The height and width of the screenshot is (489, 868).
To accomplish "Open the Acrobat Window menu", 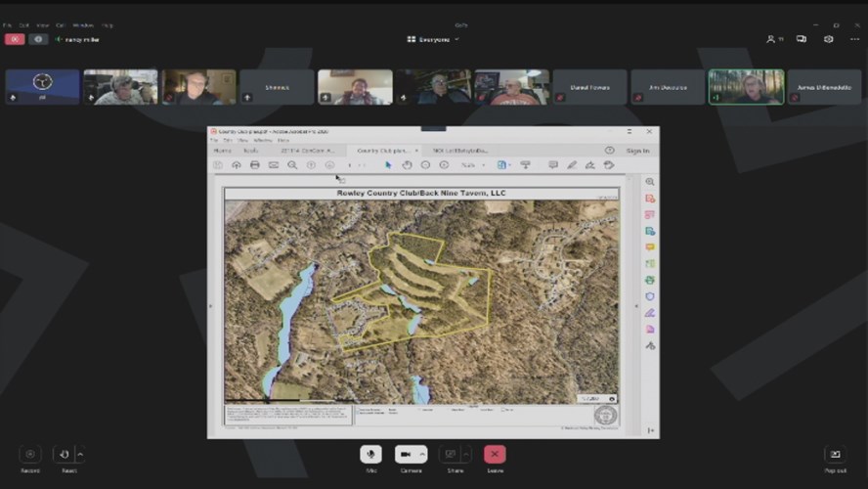I will point(262,141).
